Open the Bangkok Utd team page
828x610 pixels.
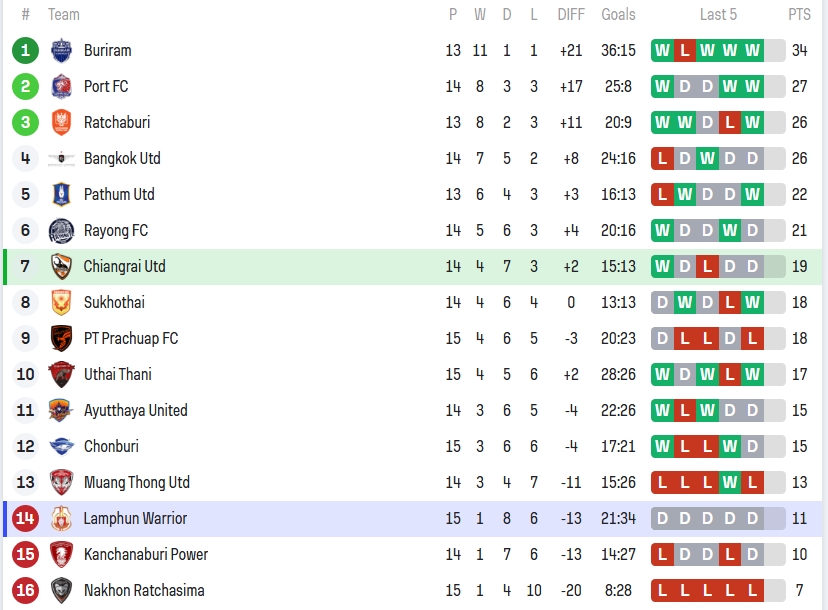(x=122, y=158)
